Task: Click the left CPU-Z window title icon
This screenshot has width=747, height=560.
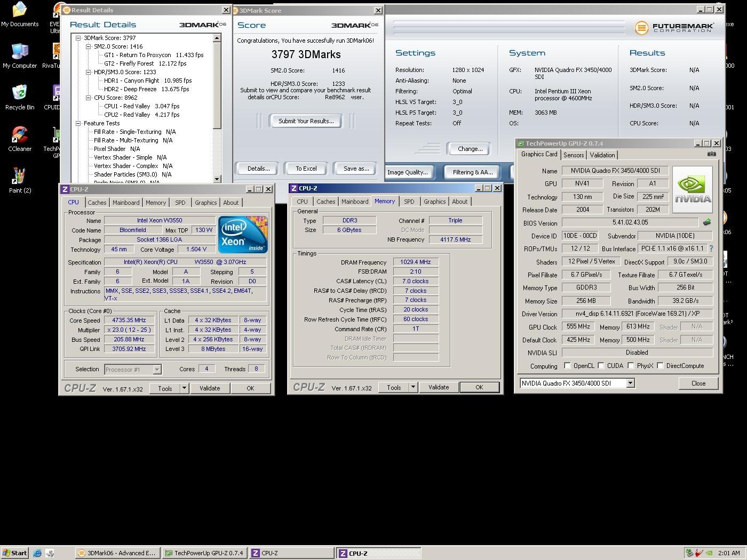Action: coord(65,189)
